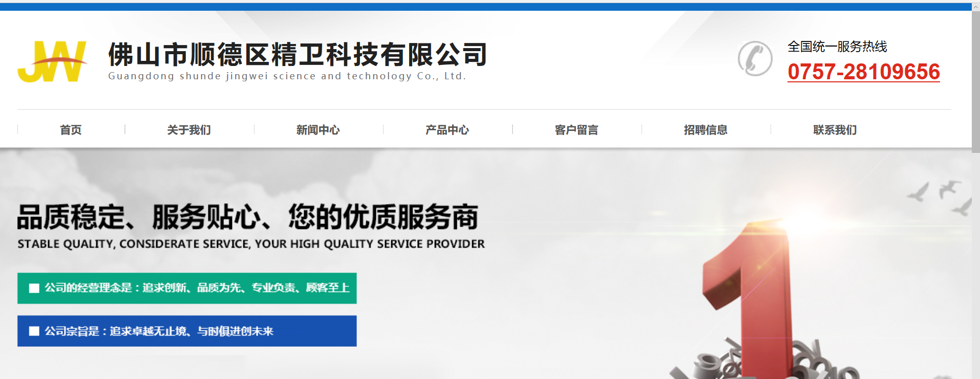Select 产品中心 in the navigation bar
Image resolution: width=980 pixels, height=379 pixels.
tap(447, 130)
